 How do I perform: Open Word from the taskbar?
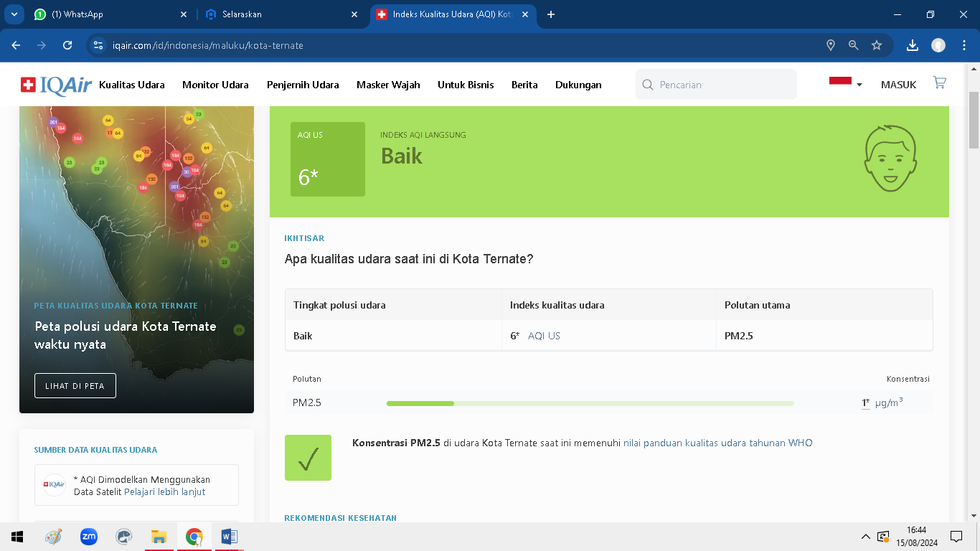click(229, 537)
